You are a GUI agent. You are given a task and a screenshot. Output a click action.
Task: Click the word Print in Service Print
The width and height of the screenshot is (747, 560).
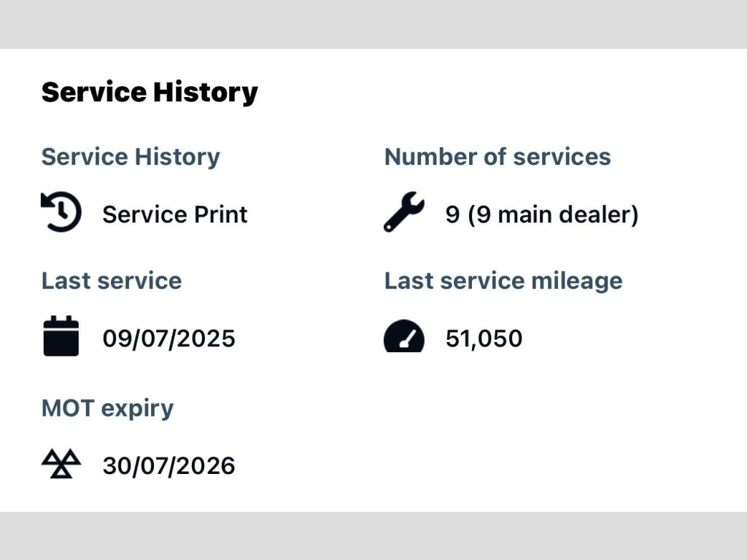pos(220,214)
